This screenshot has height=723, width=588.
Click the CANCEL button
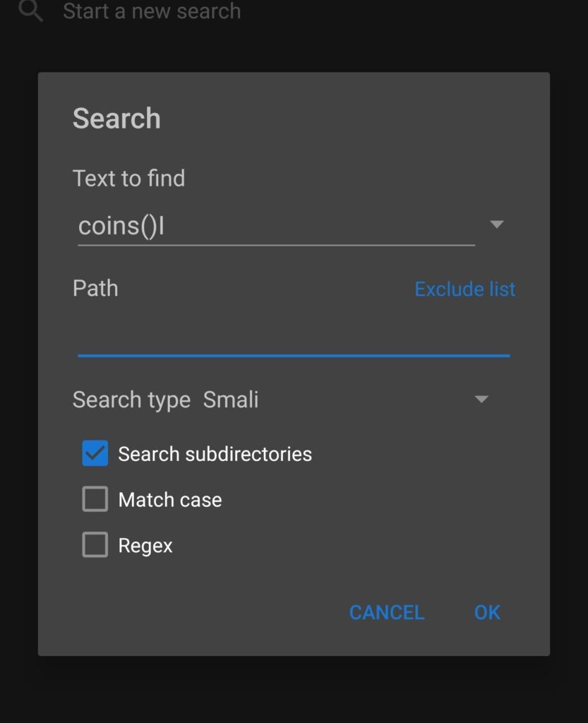(x=387, y=612)
